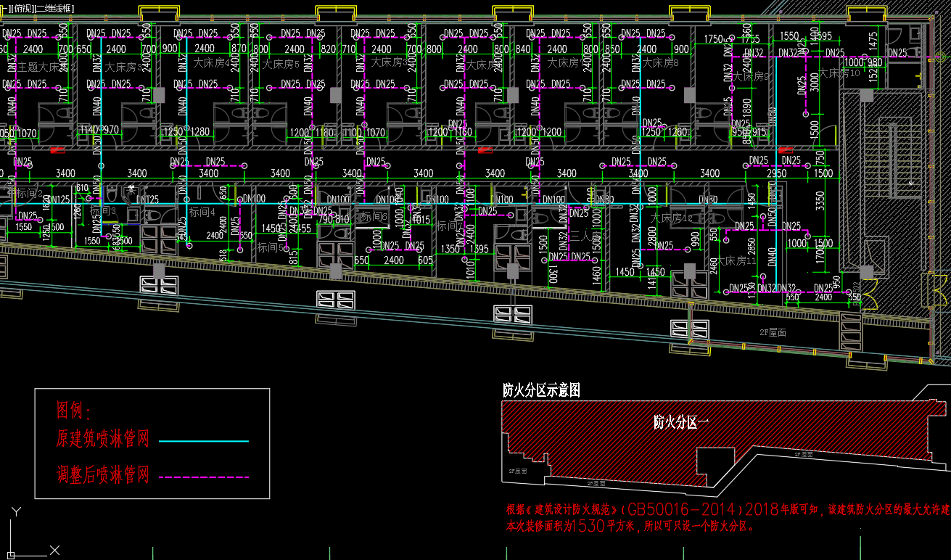
Task: Select the magenta adjusted sprinkler legend line
Action: point(203,477)
